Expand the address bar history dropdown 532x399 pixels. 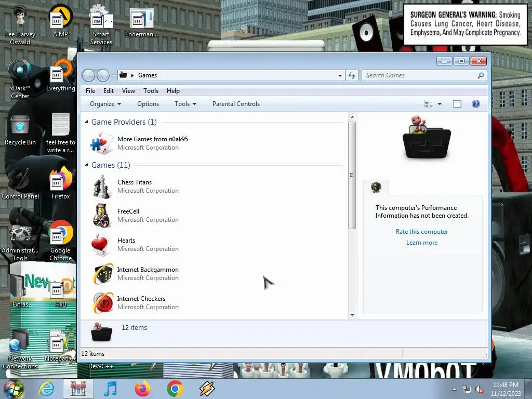(x=340, y=75)
